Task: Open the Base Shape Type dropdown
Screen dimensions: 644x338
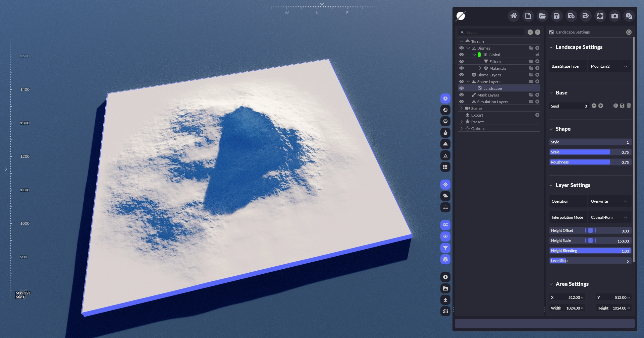Action: pos(609,66)
